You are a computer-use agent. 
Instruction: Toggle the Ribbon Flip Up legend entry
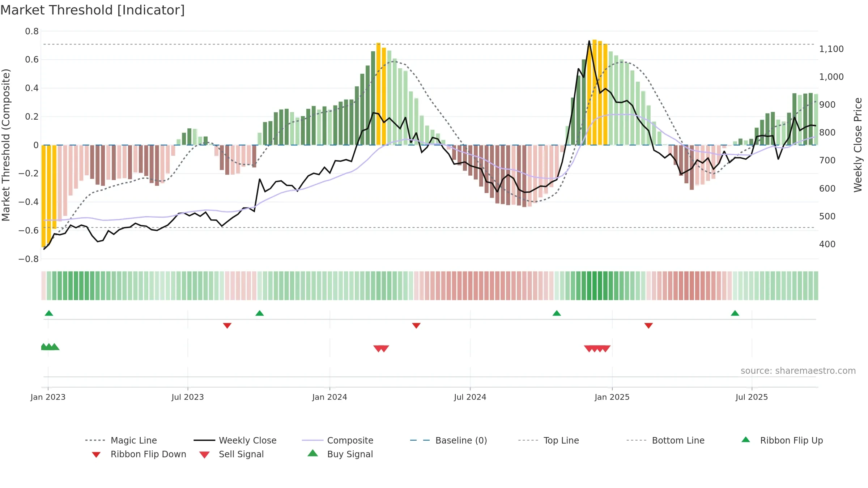(782, 440)
